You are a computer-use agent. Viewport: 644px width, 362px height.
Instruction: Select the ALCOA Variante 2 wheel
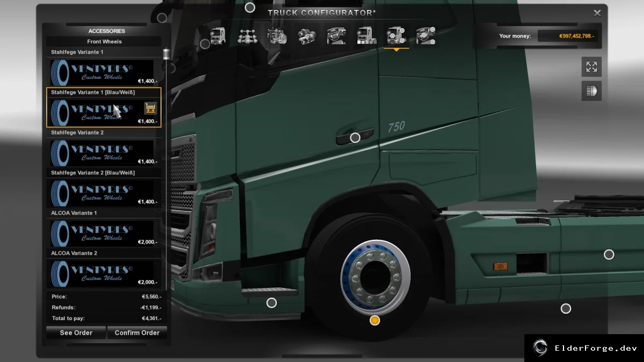pos(104,268)
